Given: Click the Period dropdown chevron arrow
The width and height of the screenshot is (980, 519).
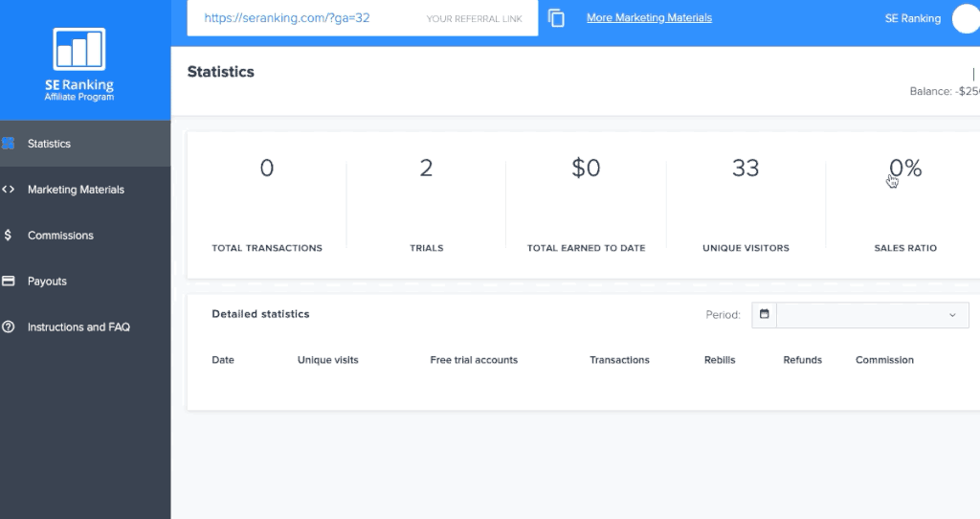Looking at the screenshot, I should [x=952, y=315].
